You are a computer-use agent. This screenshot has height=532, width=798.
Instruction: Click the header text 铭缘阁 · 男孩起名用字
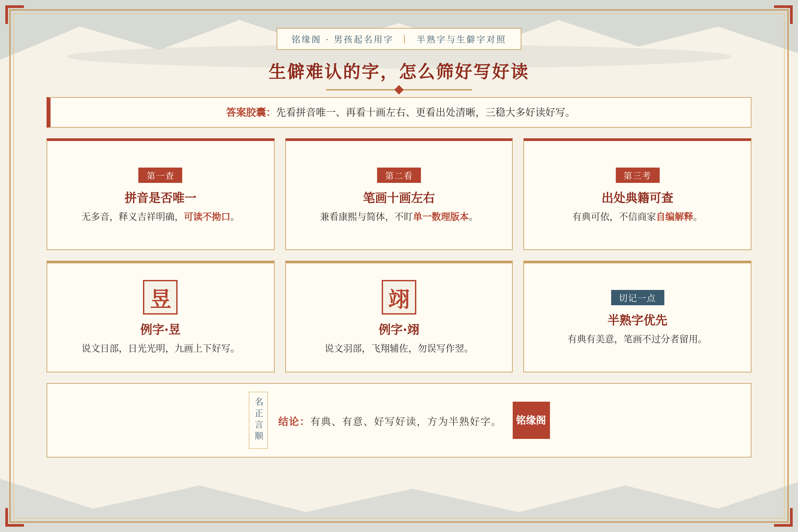[x=342, y=39]
